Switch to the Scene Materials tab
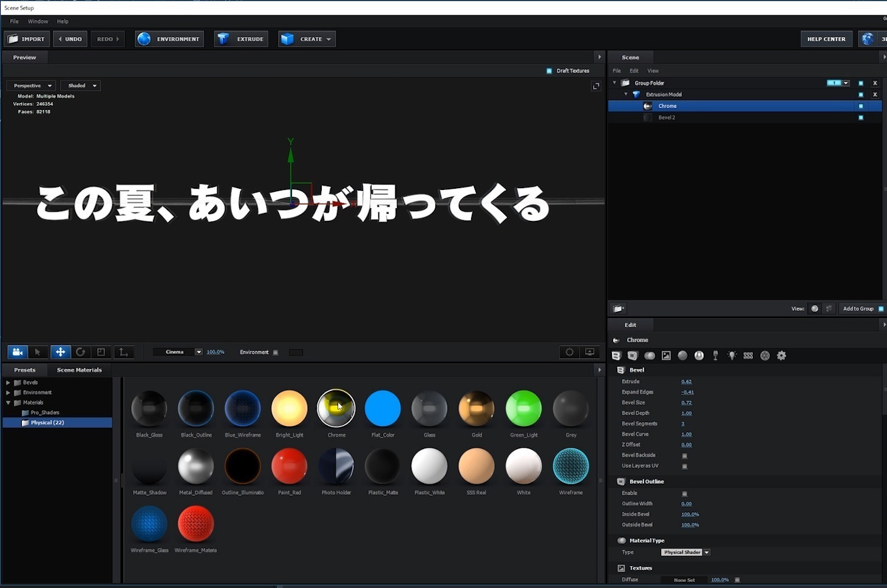The width and height of the screenshot is (887, 588). pyautogui.click(x=79, y=370)
